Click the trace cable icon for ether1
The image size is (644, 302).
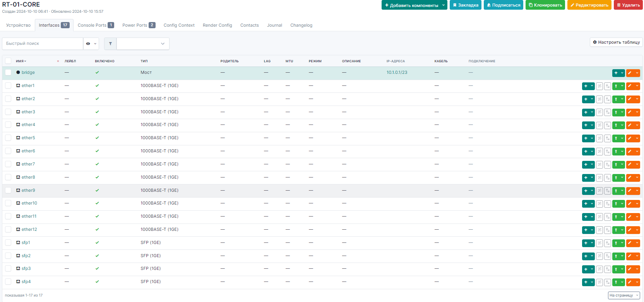[x=599, y=86]
